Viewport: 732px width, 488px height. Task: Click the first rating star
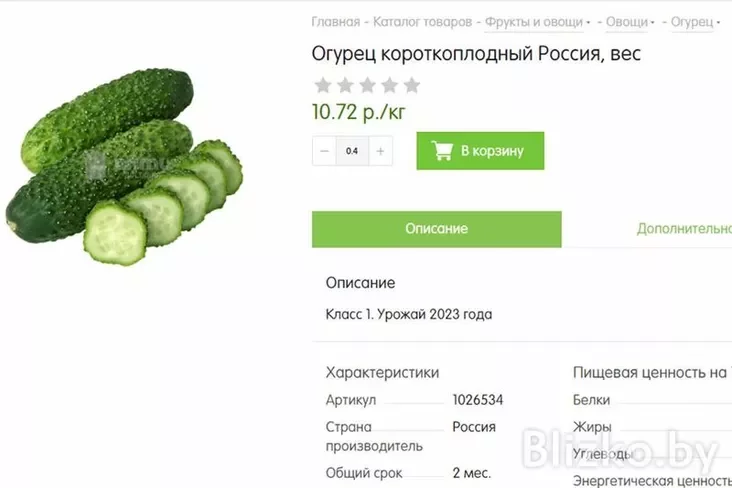(323, 85)
